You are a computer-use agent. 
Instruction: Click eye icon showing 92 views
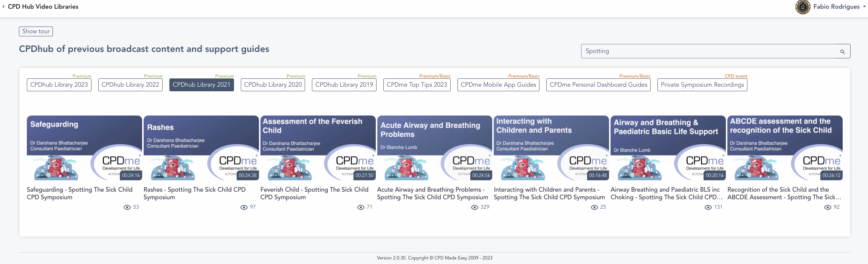click(828, 207)
